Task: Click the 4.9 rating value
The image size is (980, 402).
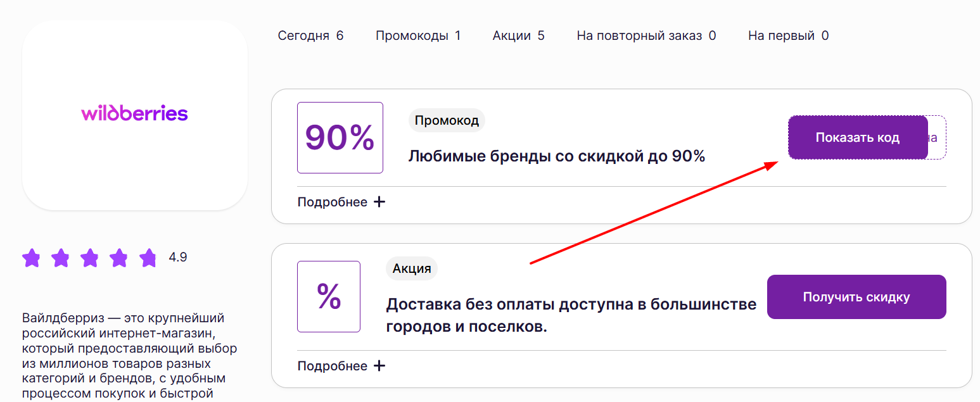Action: click(x=177, y=258)
